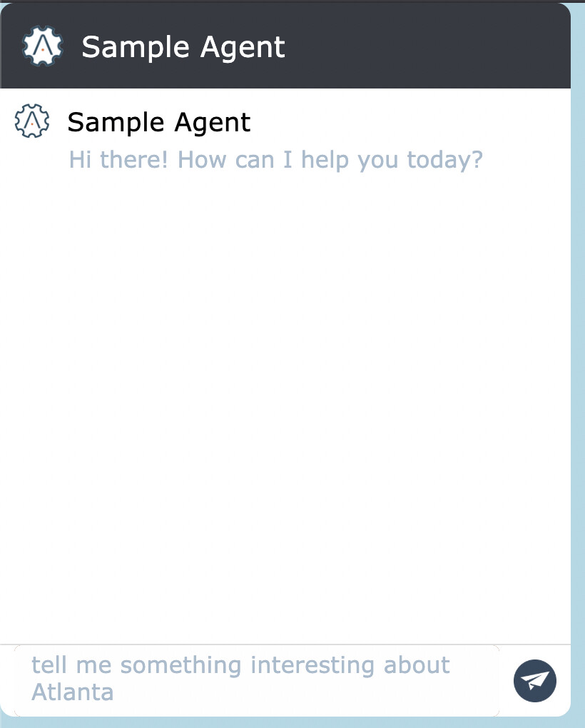Send the message with the paper plane button
Screen dimensions: 585x728
click(534, 681)
